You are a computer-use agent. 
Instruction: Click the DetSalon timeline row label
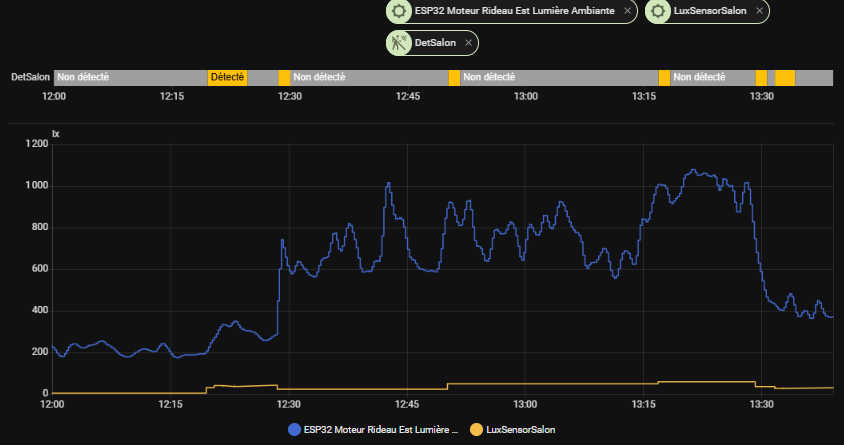tap(30, 77)
